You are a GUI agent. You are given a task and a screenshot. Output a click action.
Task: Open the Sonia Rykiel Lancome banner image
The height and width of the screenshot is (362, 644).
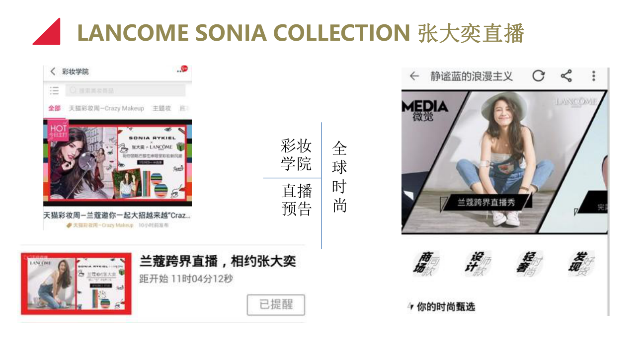117,162
